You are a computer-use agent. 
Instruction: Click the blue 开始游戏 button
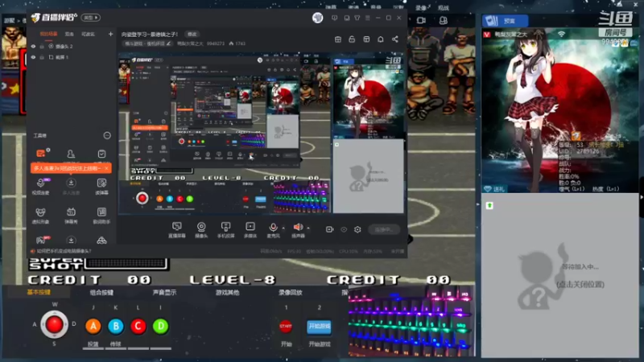click(x=319, y=327)
